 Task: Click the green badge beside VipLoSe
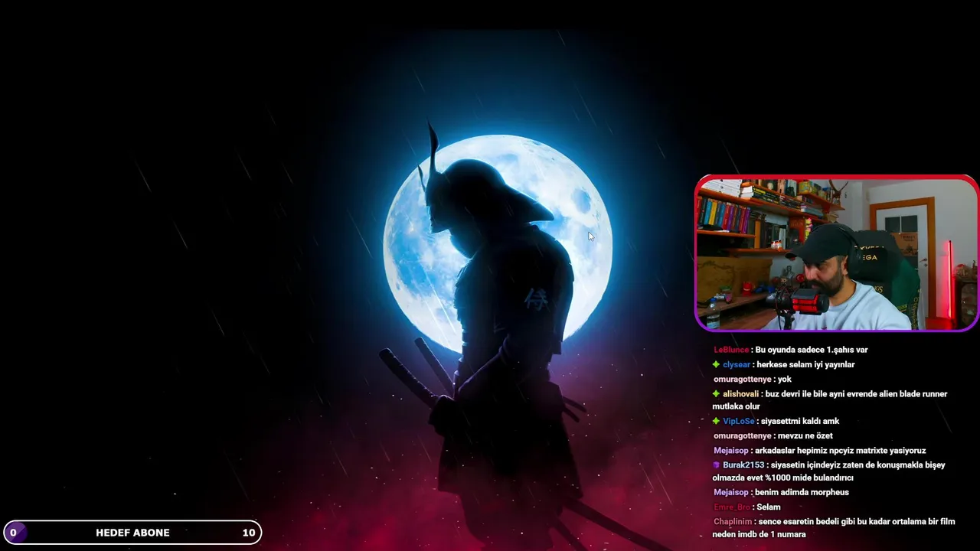(x=716, y=421)
